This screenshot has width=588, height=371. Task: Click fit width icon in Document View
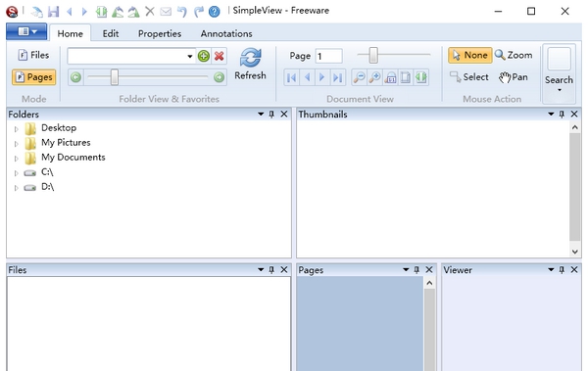[421, 77]
